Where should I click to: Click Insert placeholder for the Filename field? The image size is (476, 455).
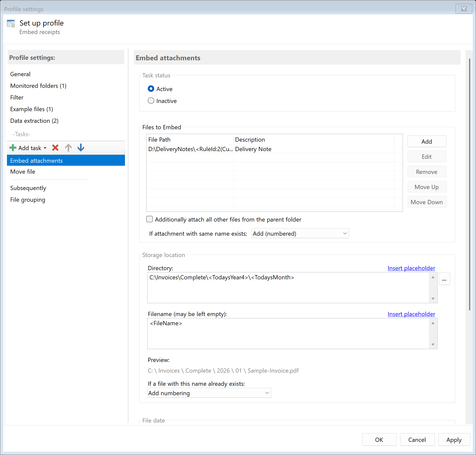pos(411,314)
